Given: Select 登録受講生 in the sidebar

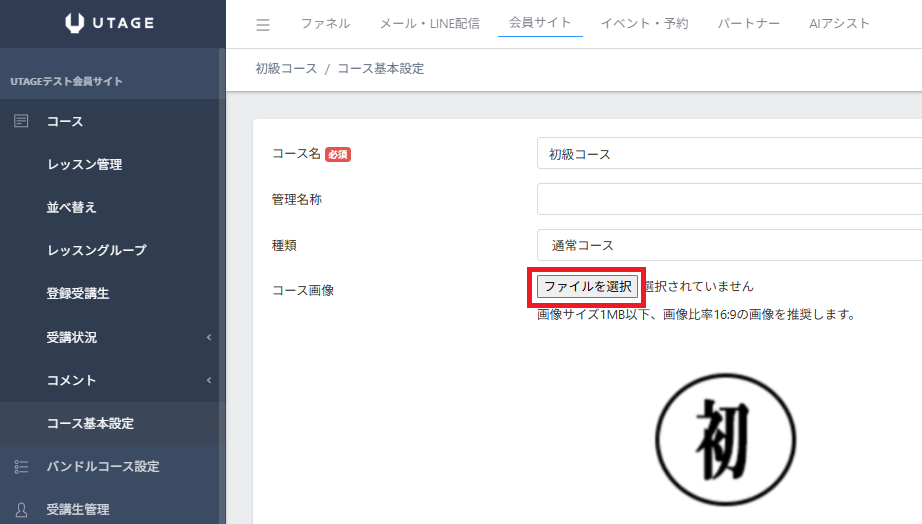Looking at the screenshot, I should click(x=78, y=294).
